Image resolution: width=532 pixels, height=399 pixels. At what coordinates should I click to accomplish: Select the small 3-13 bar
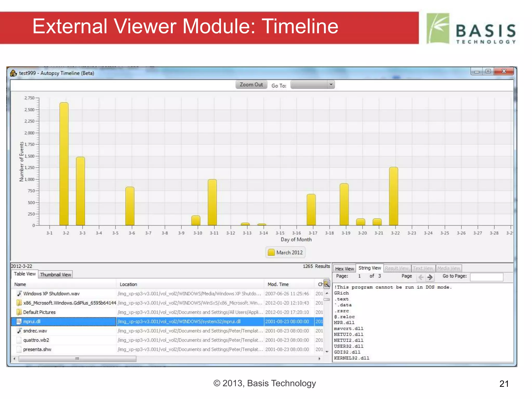[245, 224]
